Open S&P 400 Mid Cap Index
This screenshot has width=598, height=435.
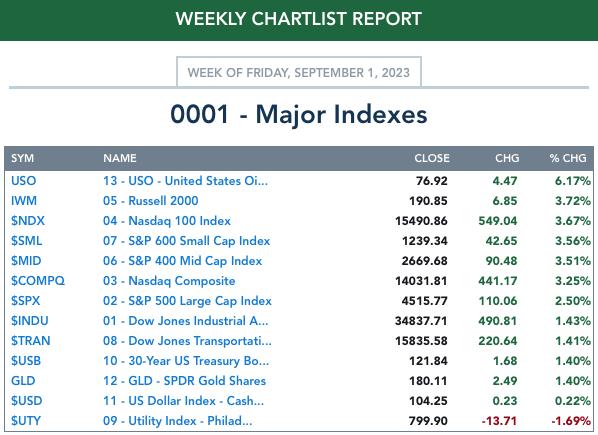[x=182, y=261]
